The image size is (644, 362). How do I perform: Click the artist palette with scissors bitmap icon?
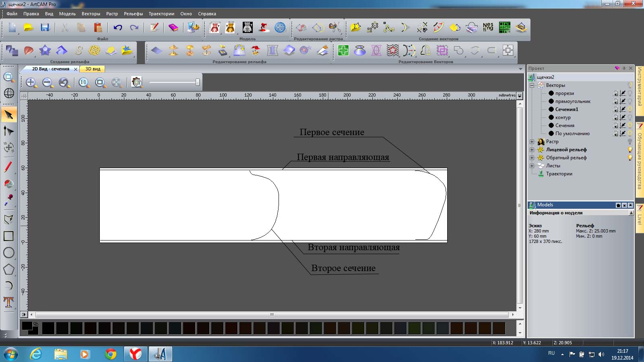[x=334, y=27]
